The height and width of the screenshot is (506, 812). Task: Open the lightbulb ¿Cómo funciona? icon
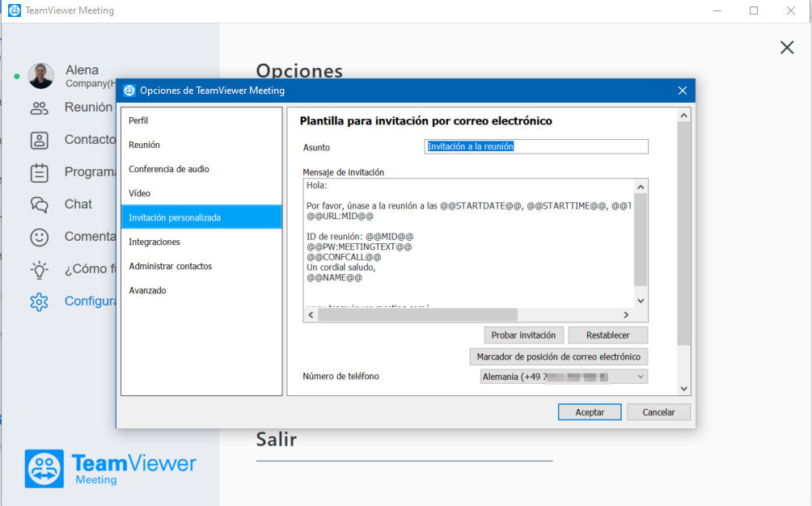pos(40,269)
